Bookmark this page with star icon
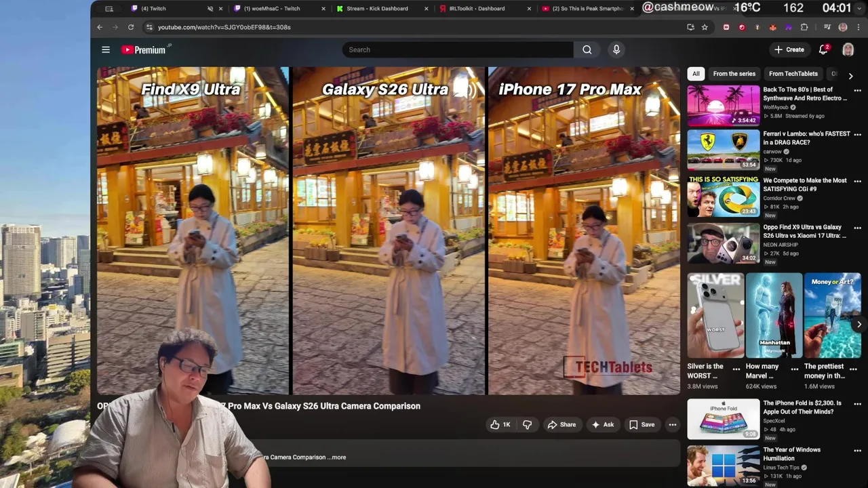868x488 pixels. [x=705, y=27]
